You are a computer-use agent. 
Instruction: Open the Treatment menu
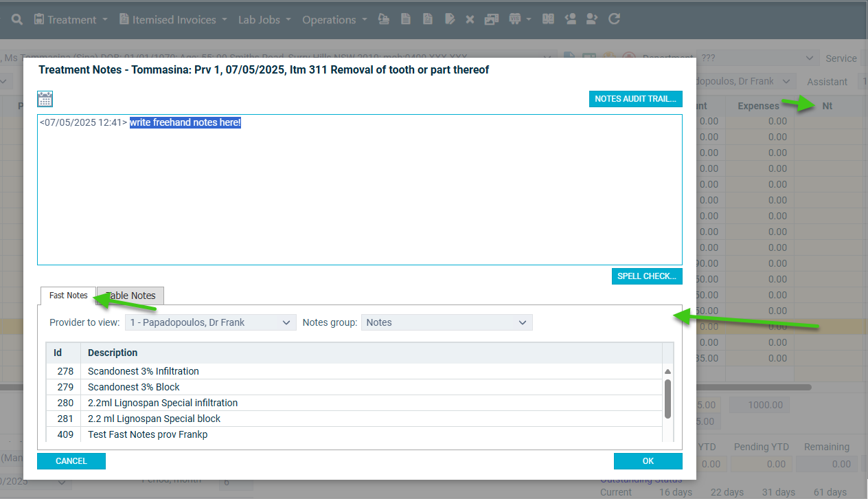[x=70, y=19]
